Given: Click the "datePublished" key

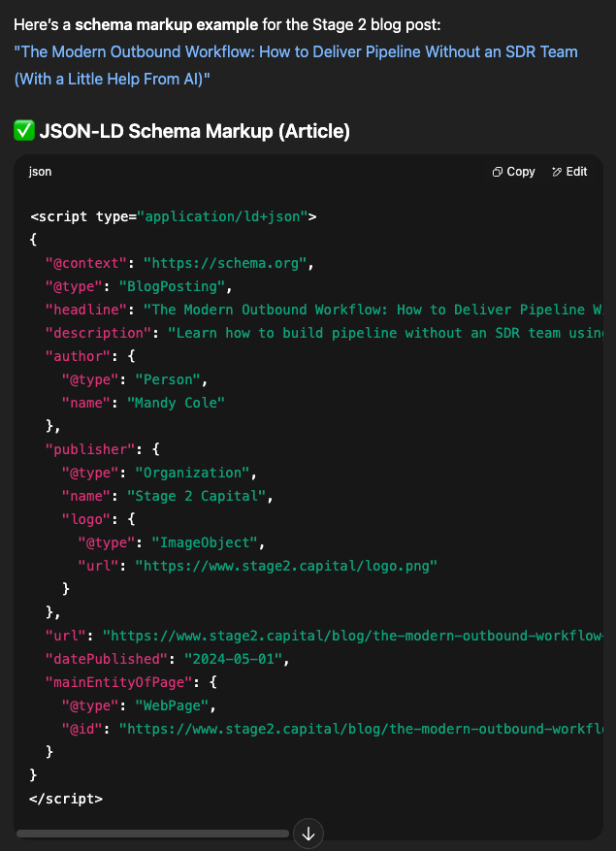Looking at the screenshot, I should (107, 659).
